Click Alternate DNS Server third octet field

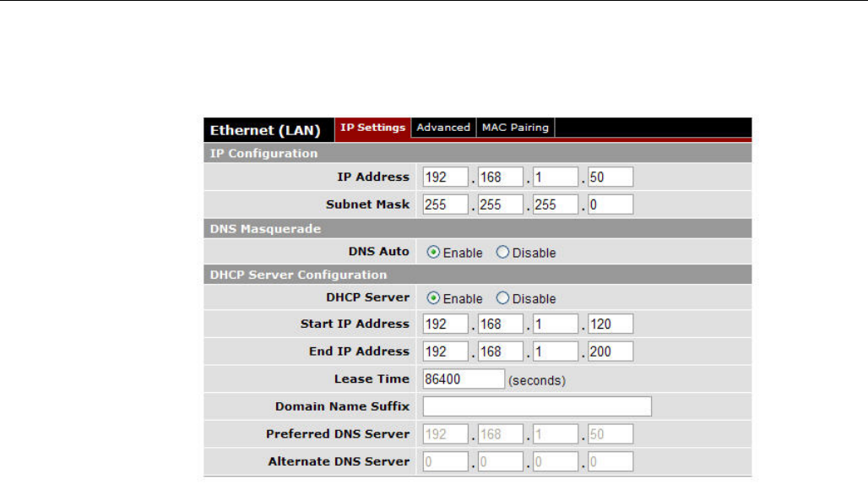[x=556, y=461]
